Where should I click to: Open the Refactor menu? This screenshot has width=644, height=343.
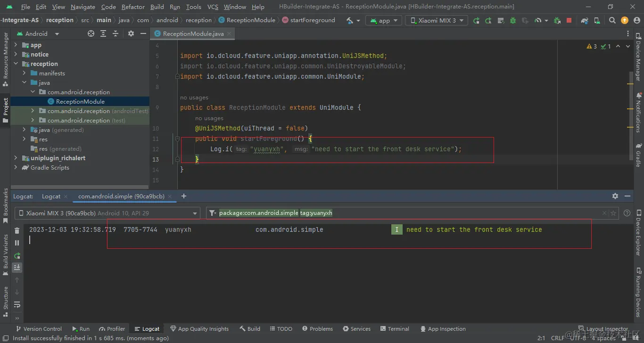[133, 7]
